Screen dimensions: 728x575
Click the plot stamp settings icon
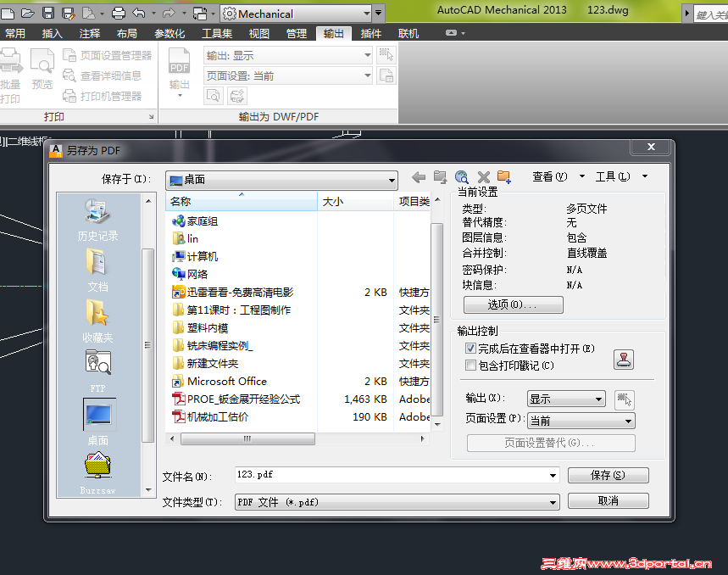click(624, 360)
